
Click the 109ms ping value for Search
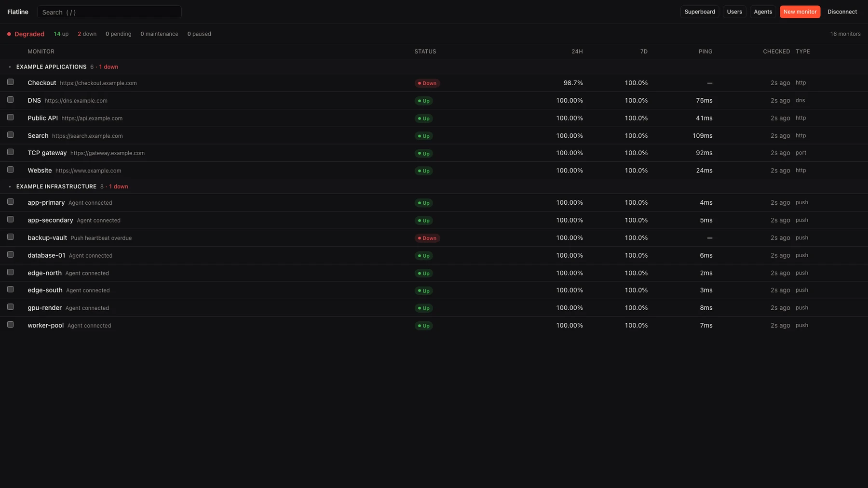[x=703, y=135]
